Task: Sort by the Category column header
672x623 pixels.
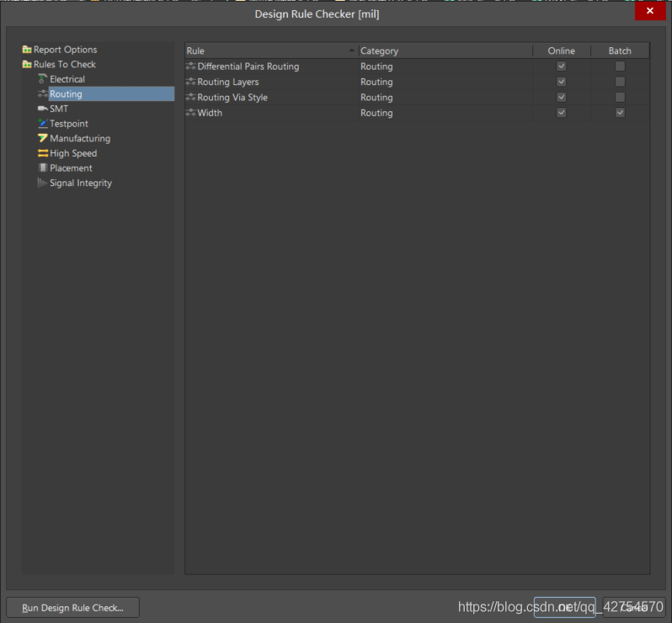Action: [445, 51]
